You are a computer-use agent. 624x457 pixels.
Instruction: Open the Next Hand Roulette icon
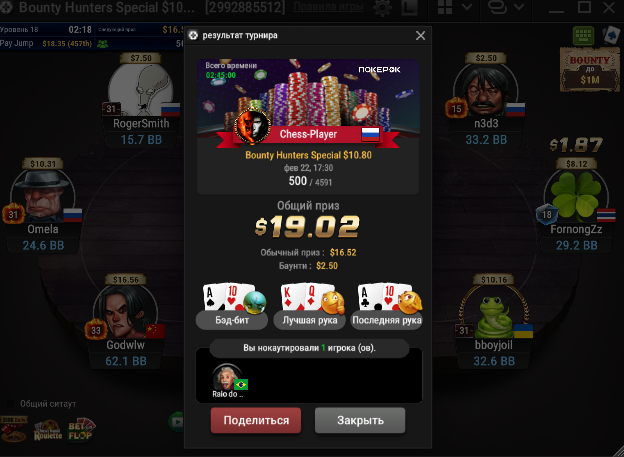tap(48, 430)
